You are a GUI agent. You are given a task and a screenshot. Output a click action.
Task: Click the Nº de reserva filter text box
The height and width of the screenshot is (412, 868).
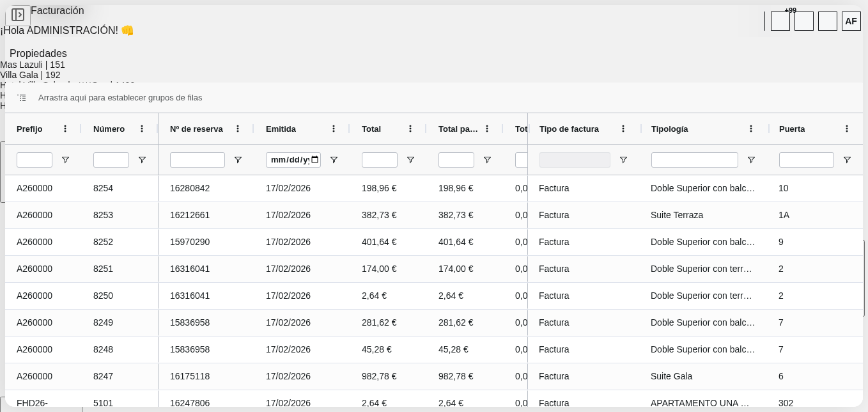197,160
